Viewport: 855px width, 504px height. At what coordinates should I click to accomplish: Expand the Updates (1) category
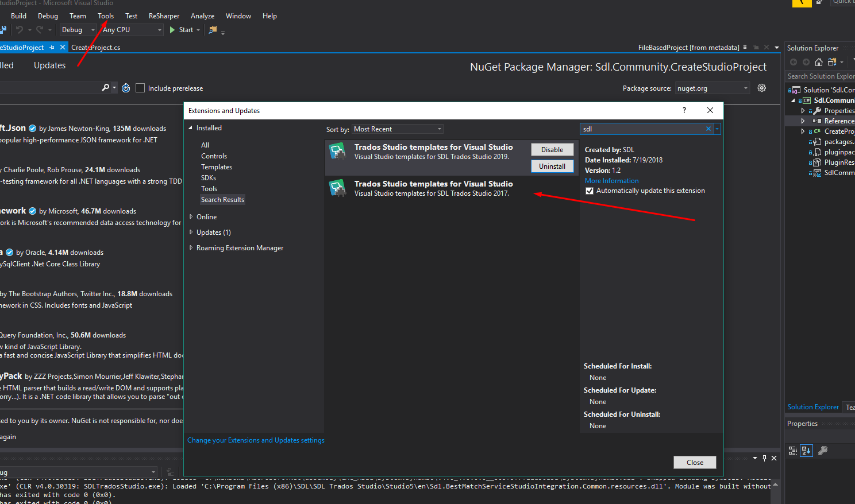point(191,232)
